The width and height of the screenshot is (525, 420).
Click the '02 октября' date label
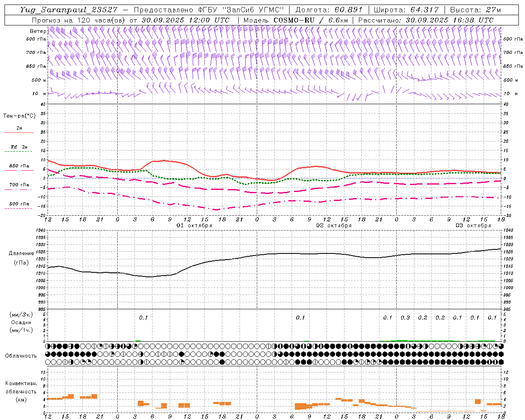pyautogui.click(x=334, y=226)
